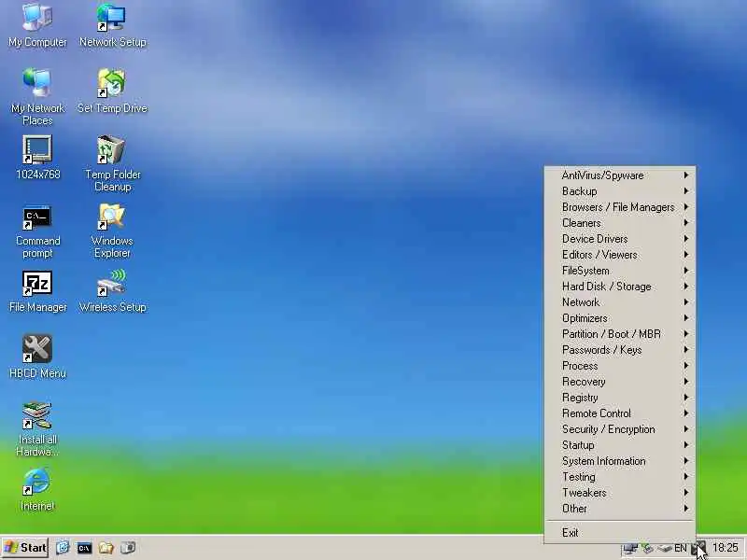Open Browsers / File Managers submenu
Image resolution: width=747 pixels, height=560 pixels.
point(620,206)
